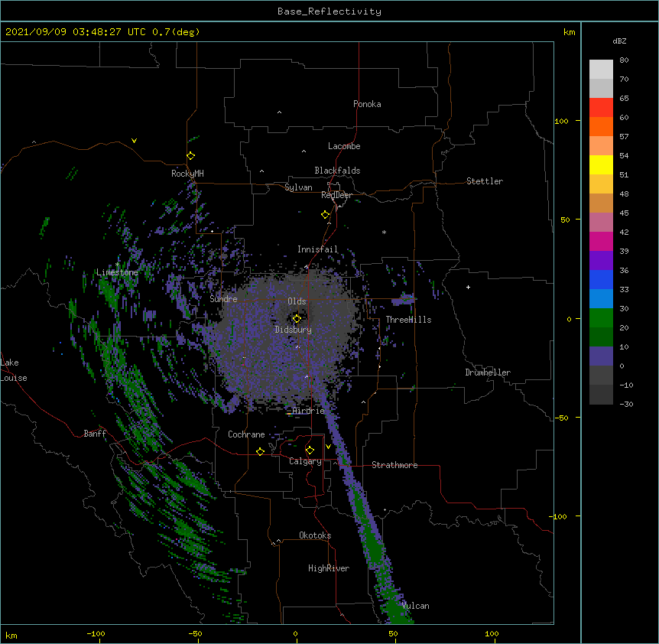This screenshot has height=644, width=659.
Task: Click the Innisfail city label
Action: (317, 249)
